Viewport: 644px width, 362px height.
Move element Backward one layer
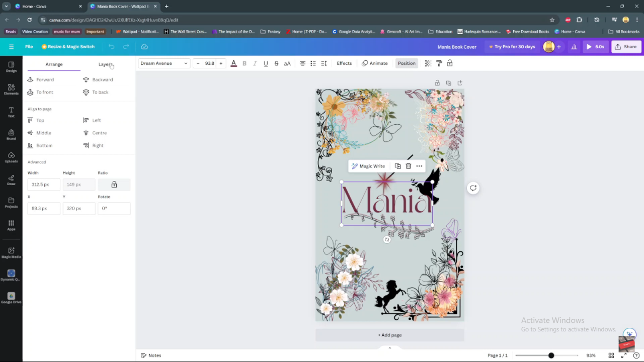point(98,79)
